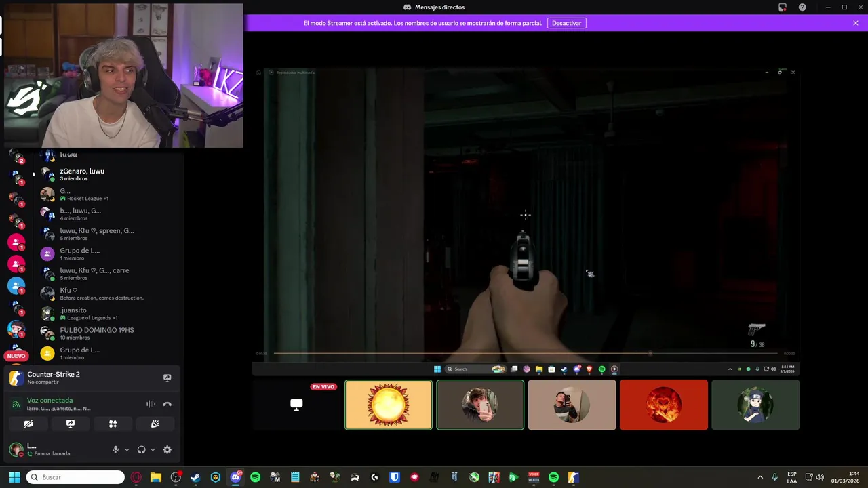
Task: Open Bitwarden shield icon in the taskbar
Action: click(394, 477)
